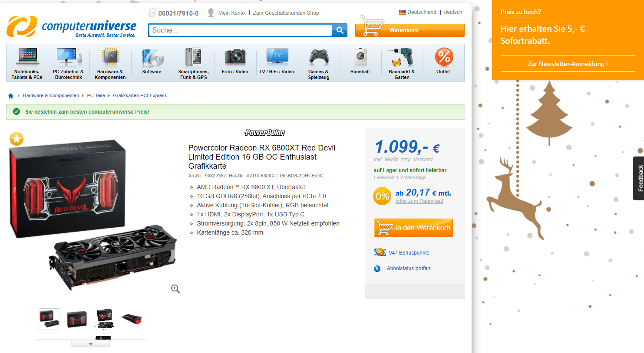Open Deutschland country selector
Image resolution: width=644 pixels, height=353 pixels.
[418, 12]
